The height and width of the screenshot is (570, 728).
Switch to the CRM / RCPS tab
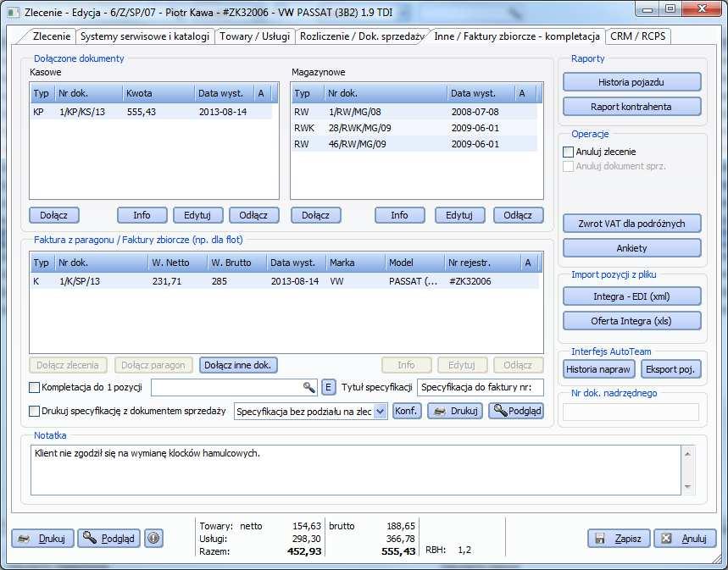click(x=638, y=36)
